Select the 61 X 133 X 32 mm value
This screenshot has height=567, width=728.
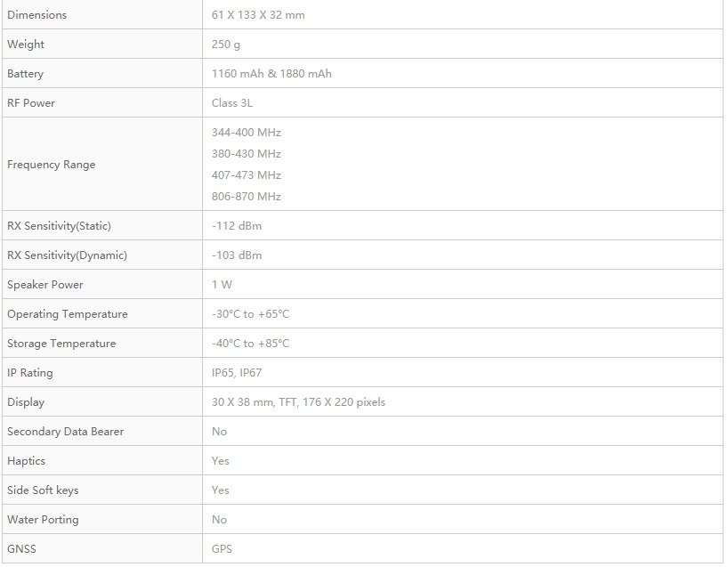(258, 15)
